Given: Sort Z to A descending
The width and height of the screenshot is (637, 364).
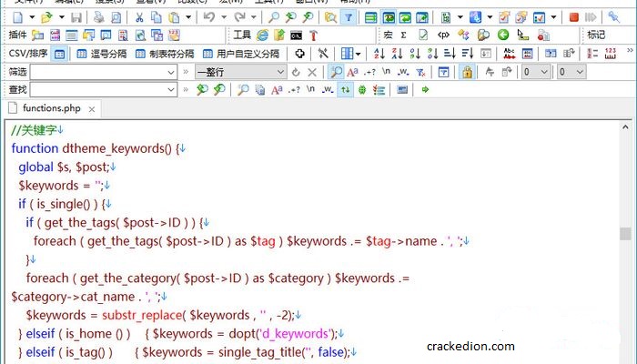Looking at the screenshot, I should point(397,53).
